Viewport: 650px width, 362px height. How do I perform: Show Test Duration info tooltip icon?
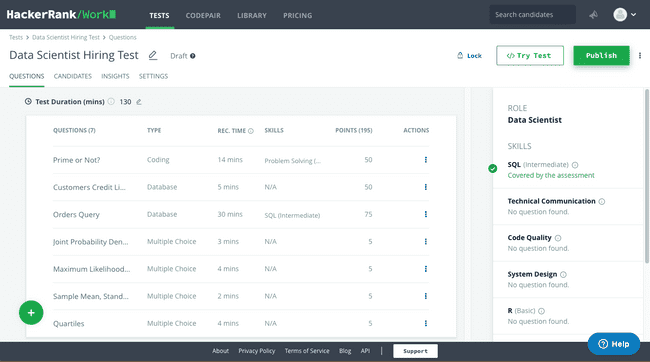point(111,101)
